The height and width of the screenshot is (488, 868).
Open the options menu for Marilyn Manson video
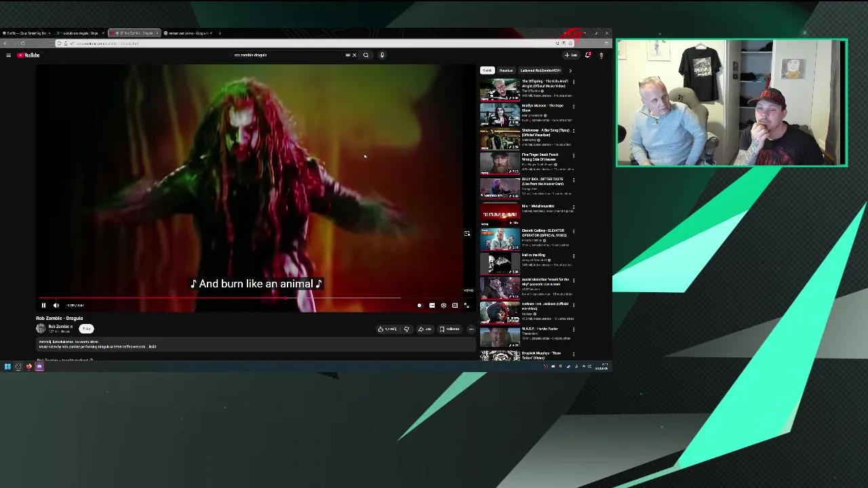574,106
